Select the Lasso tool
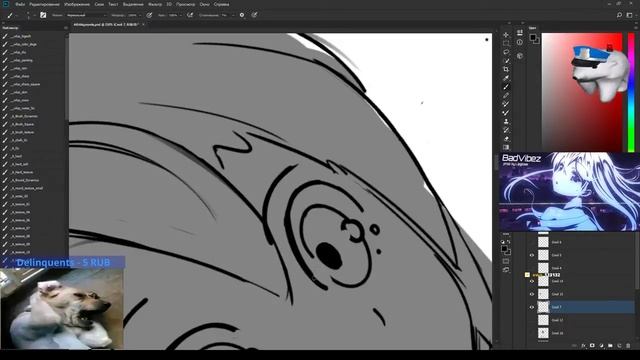This screenshot has height=360, width=640. [506, 52]
